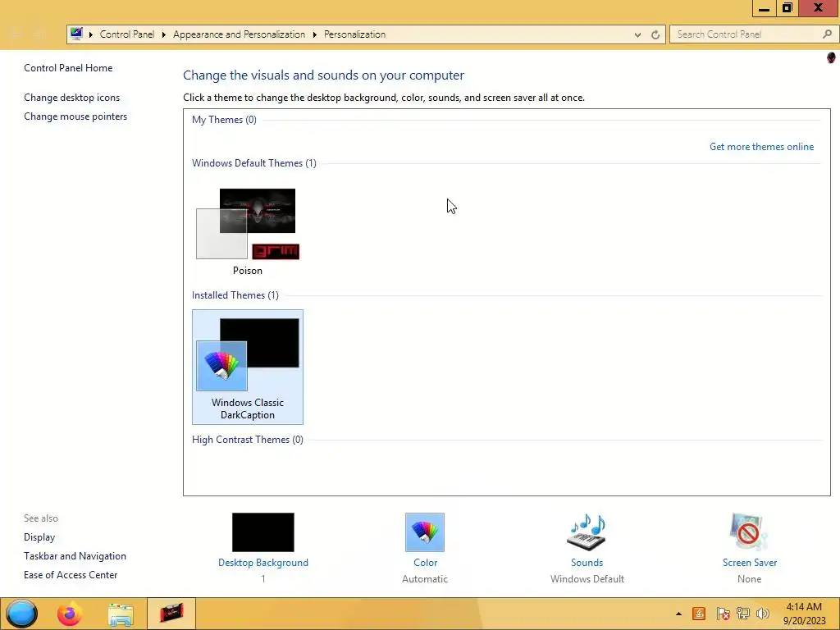This screenshot has width=840, height=630.
Task: Open the address bar history dropdown
Action: click(637, 34)
